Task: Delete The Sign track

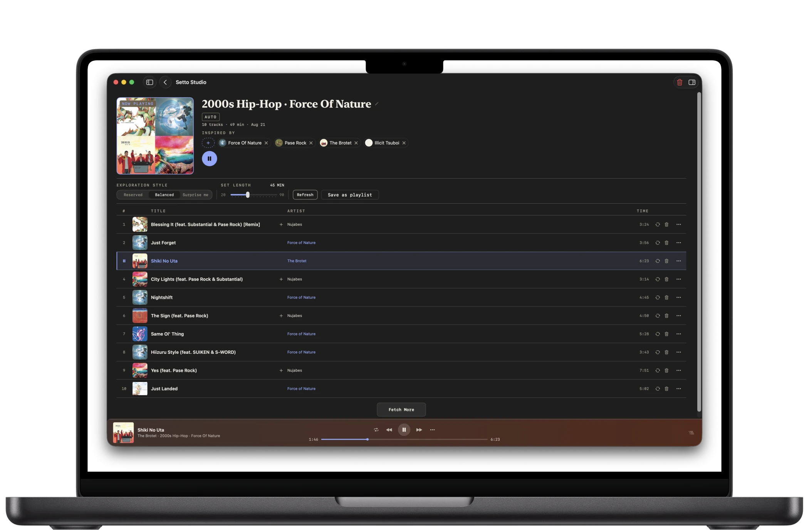Action: tap(666, 316)
